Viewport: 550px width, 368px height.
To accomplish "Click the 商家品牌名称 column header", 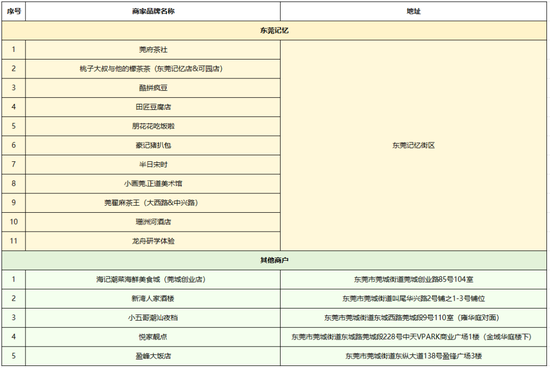I will tap(153, 11).
